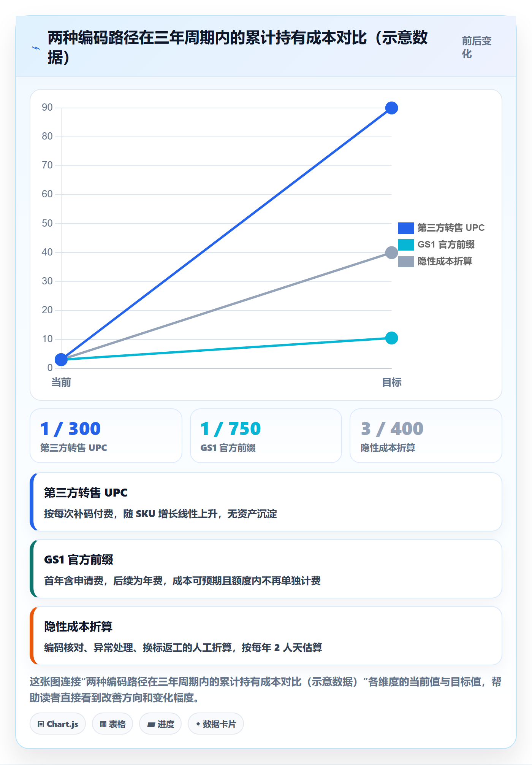Select the 1 / 300 stat card

click(x=106, y=436)
